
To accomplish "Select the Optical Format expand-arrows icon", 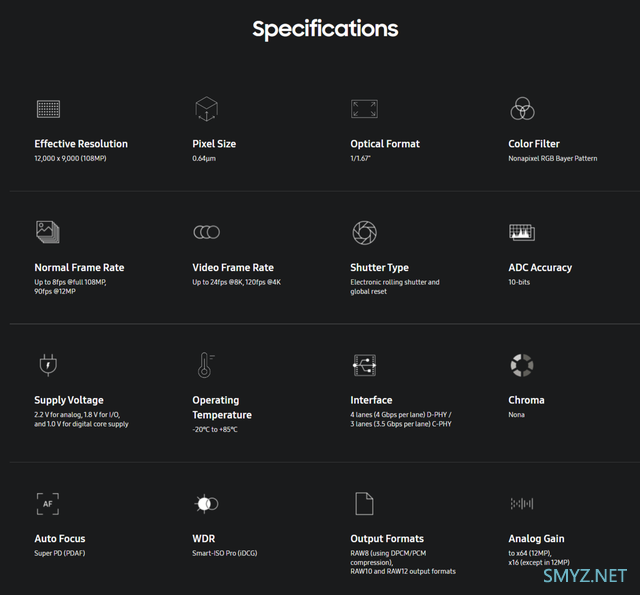I will click(364, 109).
